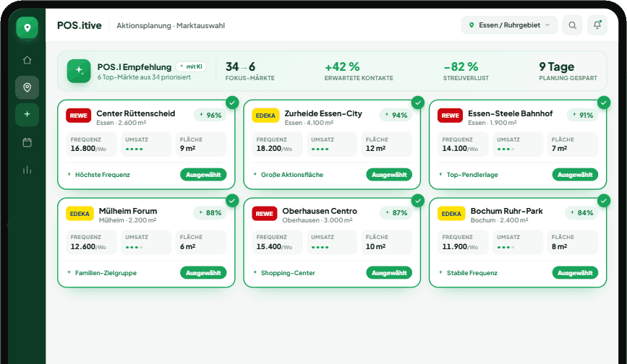Viewport: 627px width, 364px height.
Task: Open the home icon in sidebar
Action: coord(27,60)
